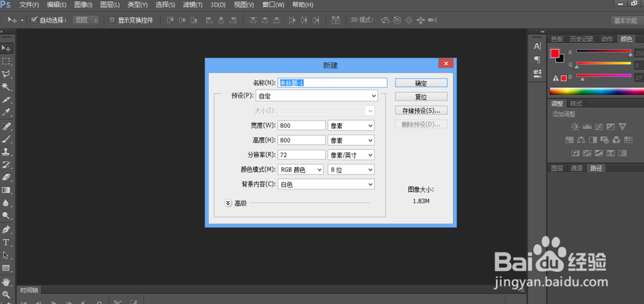Open the 8 位 bit depth dropdown

click(x=351, y=169)
